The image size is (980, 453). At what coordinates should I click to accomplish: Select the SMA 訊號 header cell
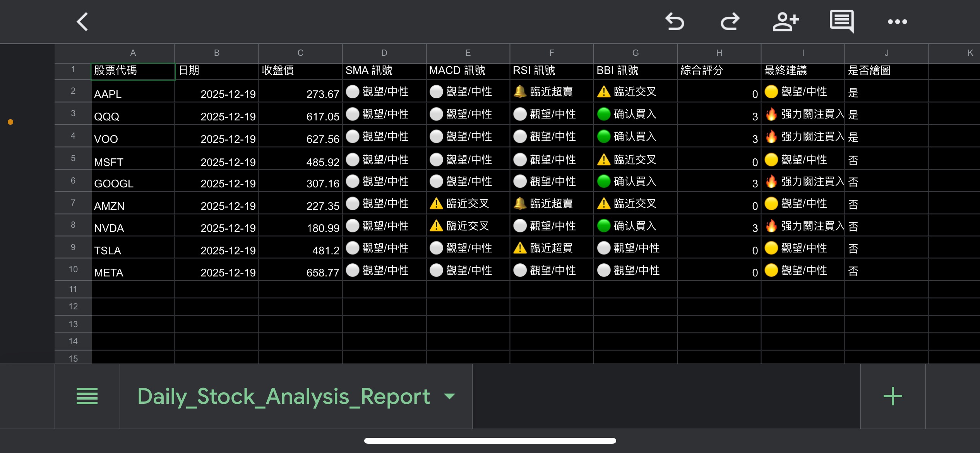point(384,71)
